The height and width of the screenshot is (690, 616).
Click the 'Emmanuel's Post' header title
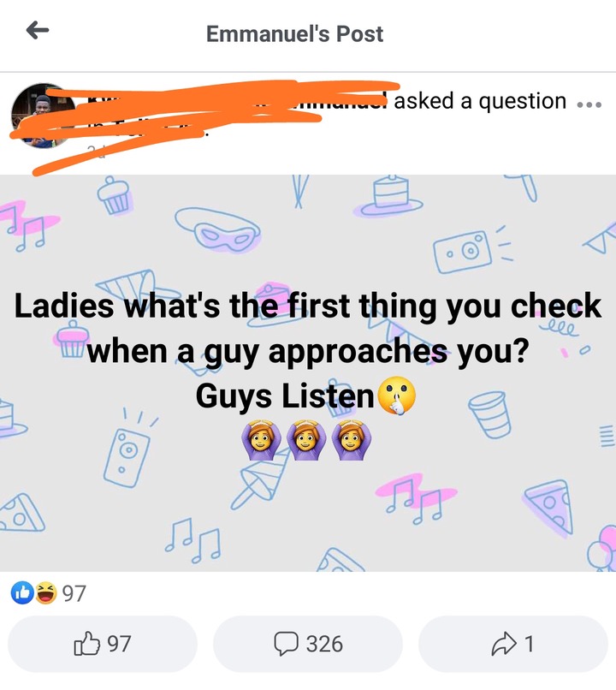[294, 34]
